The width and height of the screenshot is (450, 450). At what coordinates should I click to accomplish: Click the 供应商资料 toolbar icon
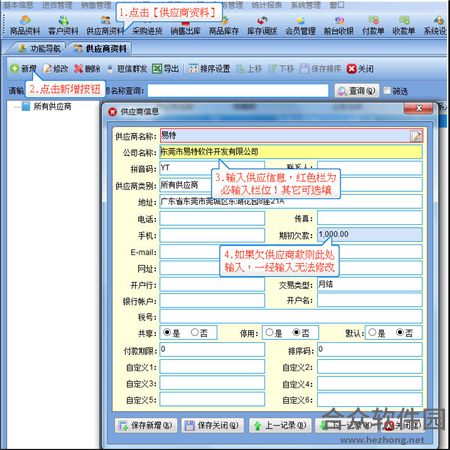point(105,25)
